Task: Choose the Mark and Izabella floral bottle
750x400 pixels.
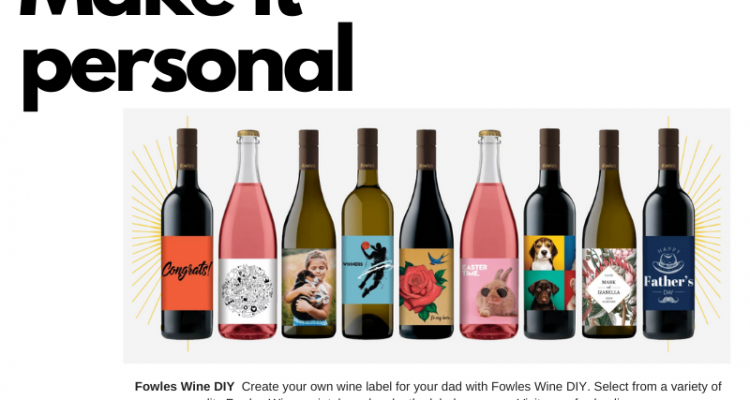Action: click(609, 233)
